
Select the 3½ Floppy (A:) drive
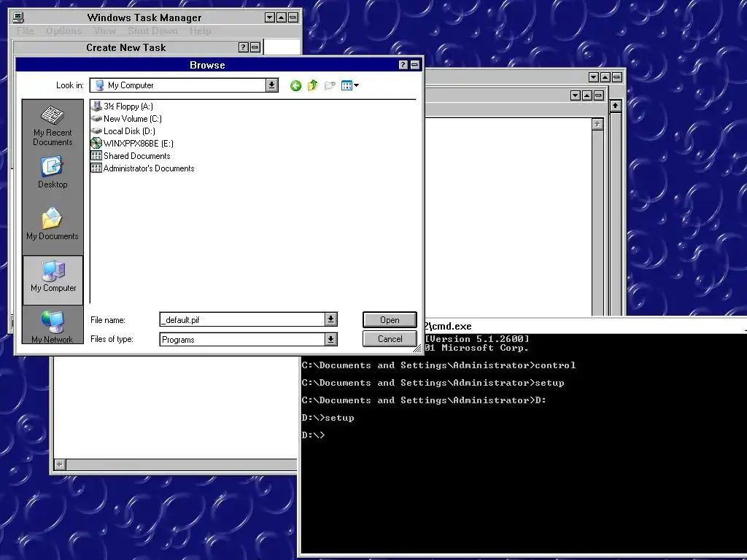pyautogui.click(x=122, y=106)
